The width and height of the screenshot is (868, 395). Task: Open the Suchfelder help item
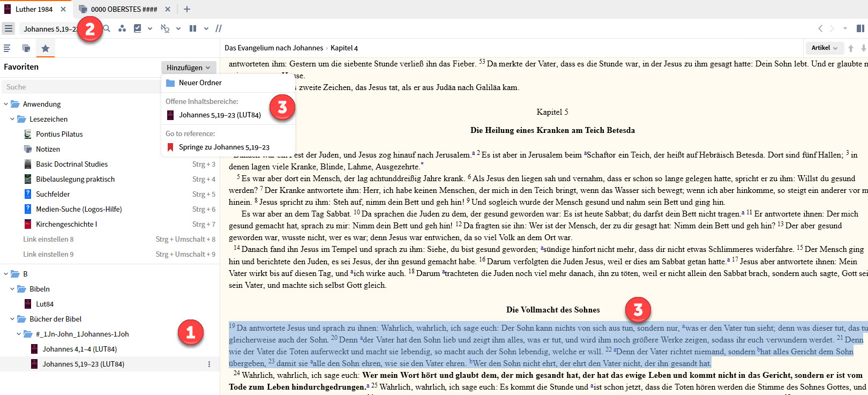coord(53,194)
